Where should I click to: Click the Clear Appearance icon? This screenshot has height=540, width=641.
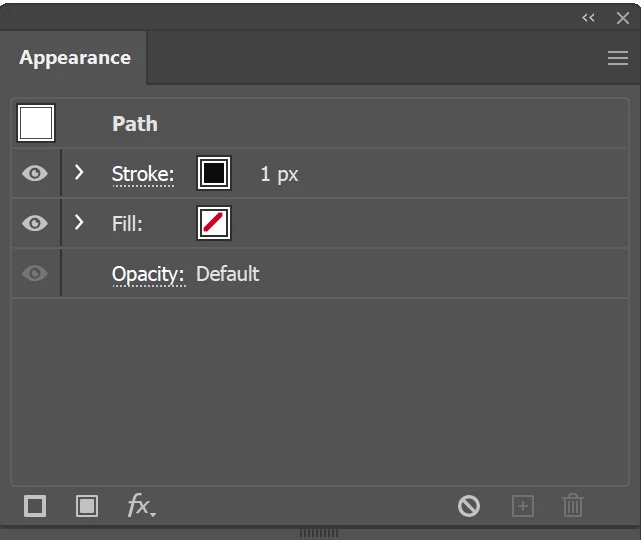[x=468, y=506]
